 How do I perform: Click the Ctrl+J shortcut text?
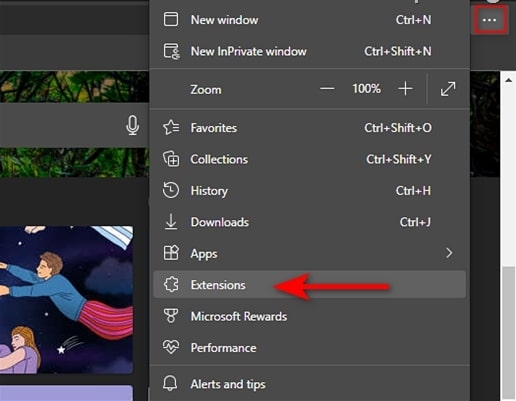click(x=415, y=222)
